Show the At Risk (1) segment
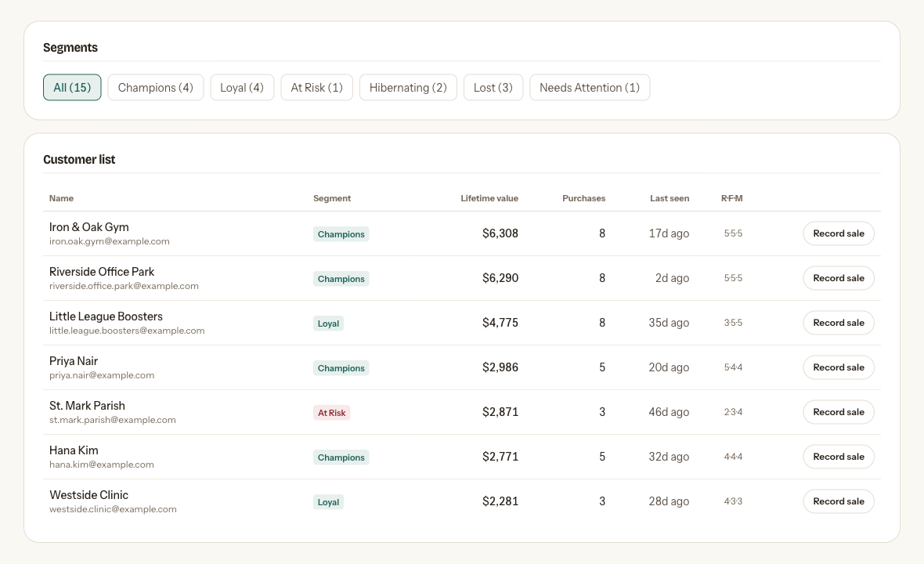 tap(317, 87)
